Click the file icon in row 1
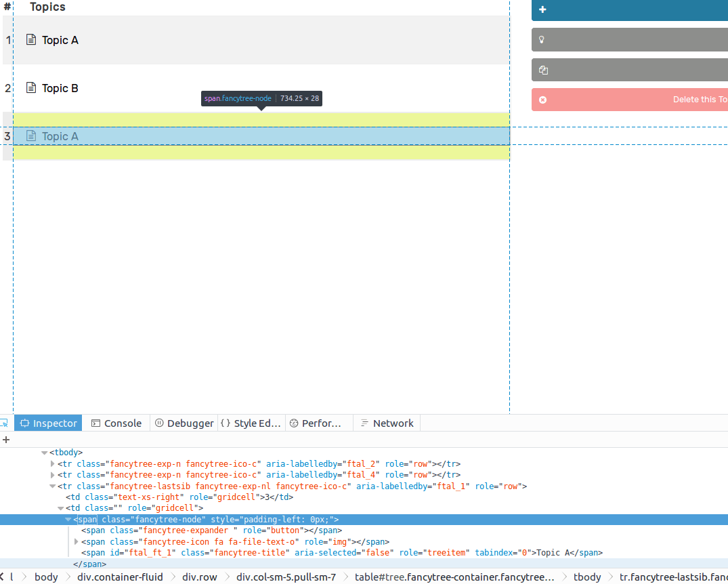The width and height of the screenshot is (728, 584). point(31,39)
